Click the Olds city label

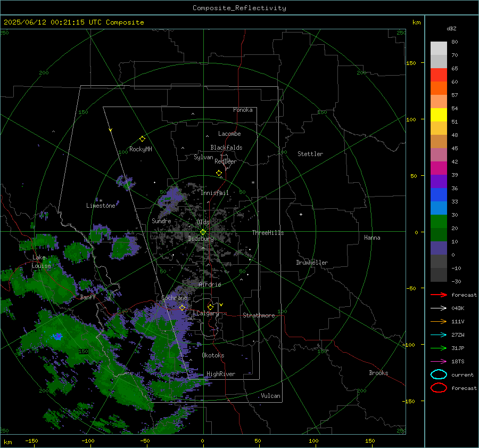coord(203,222)
